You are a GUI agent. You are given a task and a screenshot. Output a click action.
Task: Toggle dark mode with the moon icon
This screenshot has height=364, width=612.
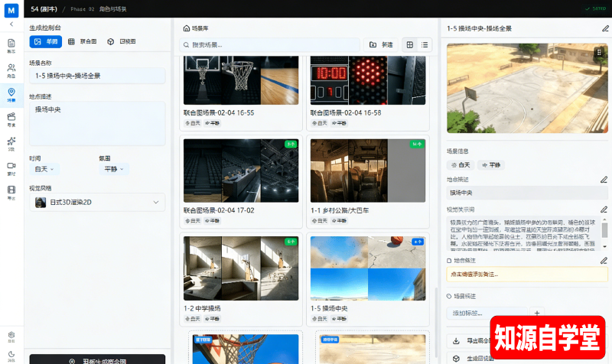[x=11, y=355]
